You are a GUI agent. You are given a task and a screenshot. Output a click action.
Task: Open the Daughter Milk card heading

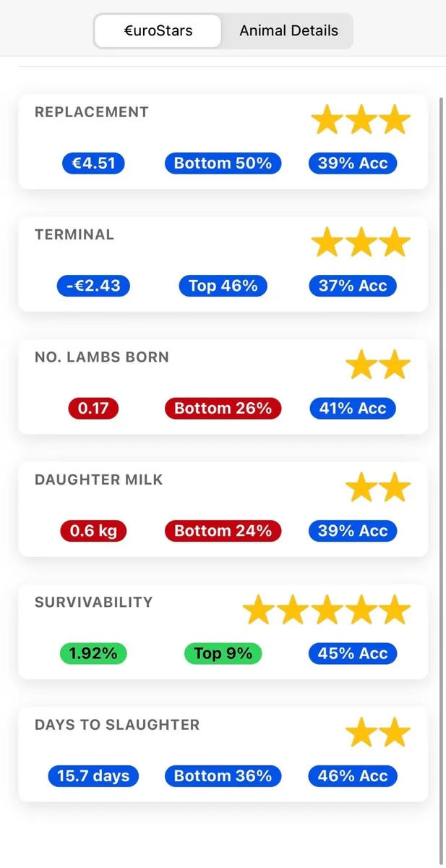coord(99,480)
